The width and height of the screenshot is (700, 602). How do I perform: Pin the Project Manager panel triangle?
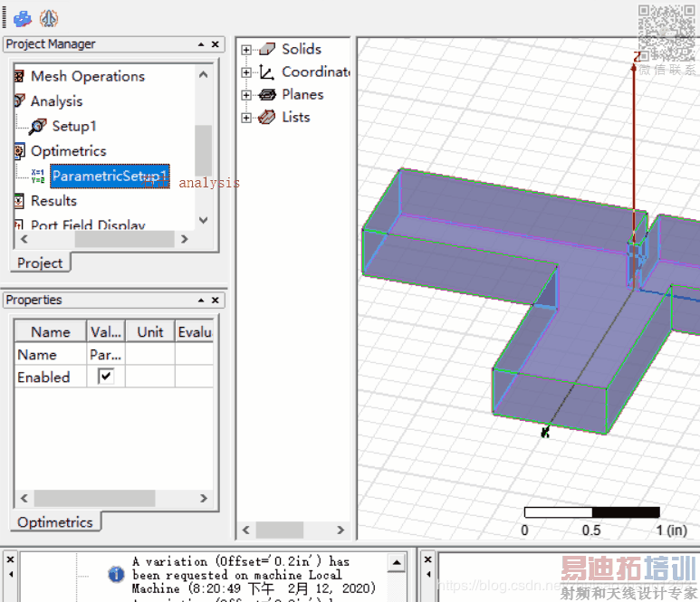(x=201, y=44)
